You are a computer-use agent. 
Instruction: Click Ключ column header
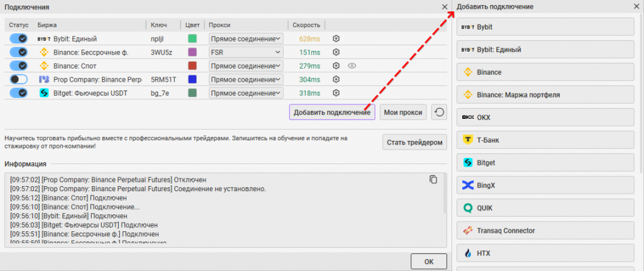click(x=159, y=25)
